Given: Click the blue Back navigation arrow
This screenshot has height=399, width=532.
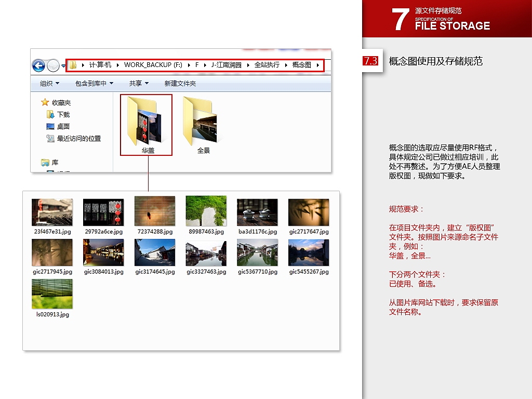Looking at the screenshot, I should click(x=38, y=65).
